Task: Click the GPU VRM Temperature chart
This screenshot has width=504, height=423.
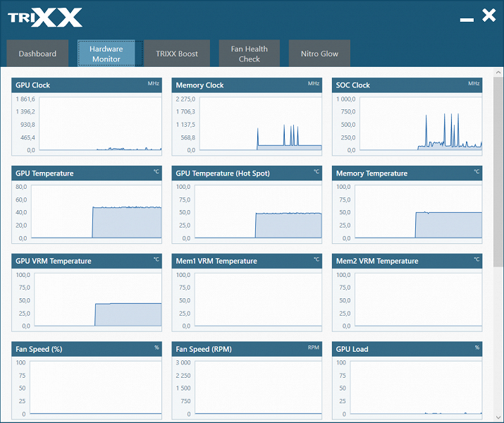Action: pyautogui.click(x=87, y=293)
